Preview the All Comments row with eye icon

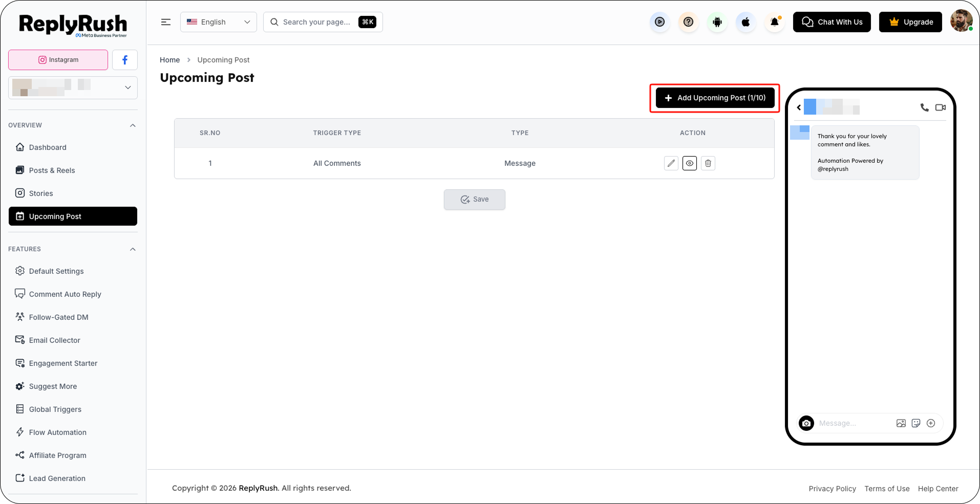tap(690, 163)
